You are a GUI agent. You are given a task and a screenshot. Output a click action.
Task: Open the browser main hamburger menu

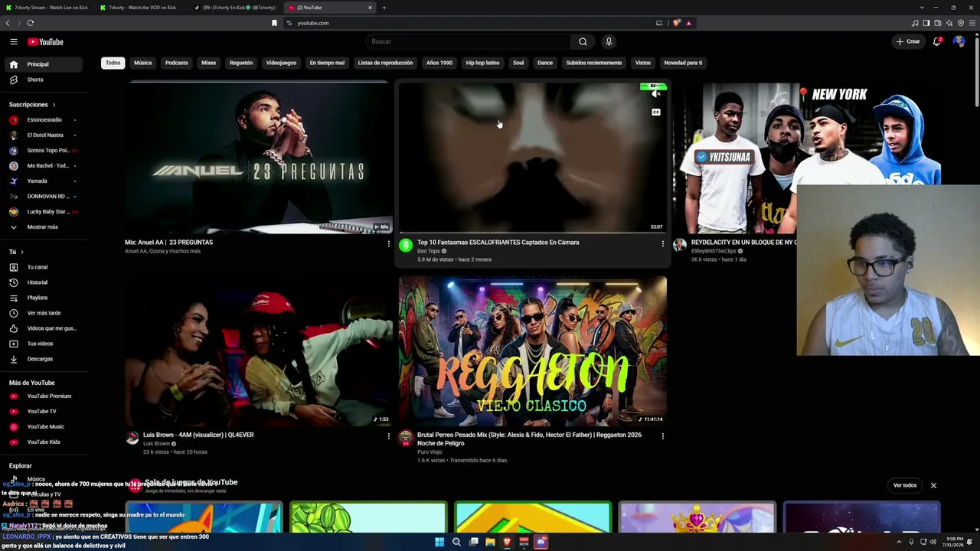point(972,23)
